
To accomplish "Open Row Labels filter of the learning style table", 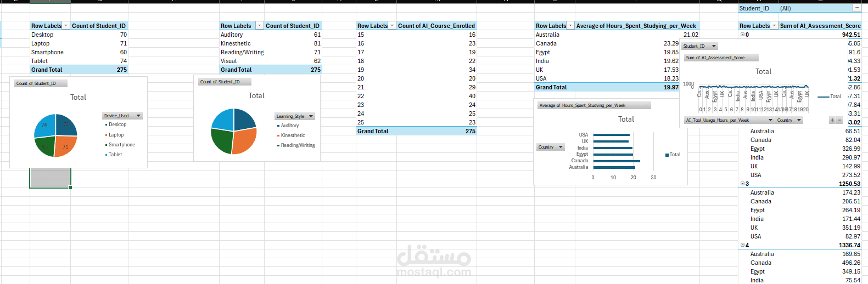I will 260,26.
